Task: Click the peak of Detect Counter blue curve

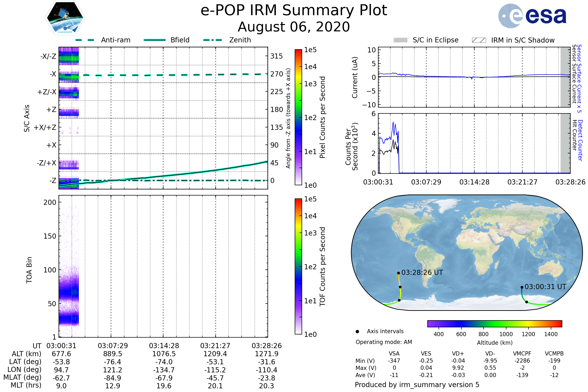Action: [393, 122]
